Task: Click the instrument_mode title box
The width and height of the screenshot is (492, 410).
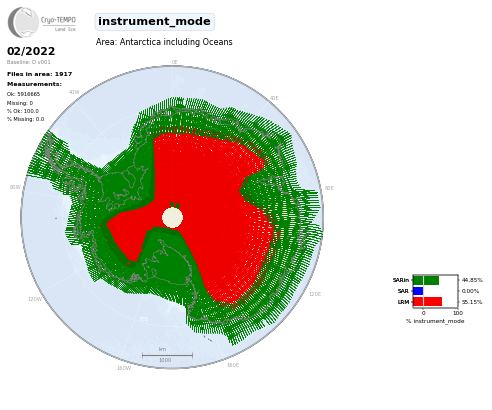Action: pos(154,22)
